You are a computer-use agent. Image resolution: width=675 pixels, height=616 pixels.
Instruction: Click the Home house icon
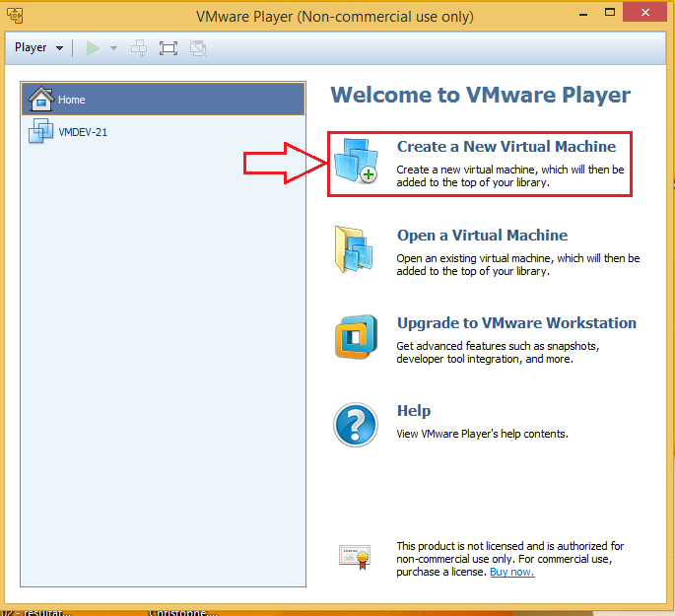click(41, 99)
